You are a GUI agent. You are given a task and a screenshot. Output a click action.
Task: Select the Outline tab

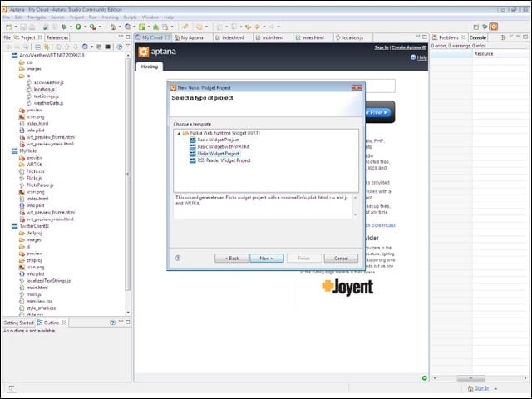[x=52, y=323]
